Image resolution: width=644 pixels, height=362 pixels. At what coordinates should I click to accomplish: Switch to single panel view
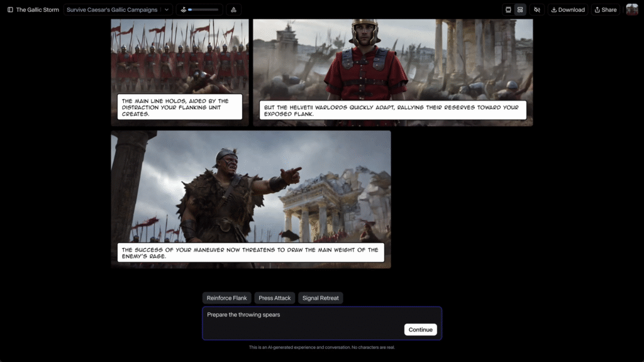(508, 10)
